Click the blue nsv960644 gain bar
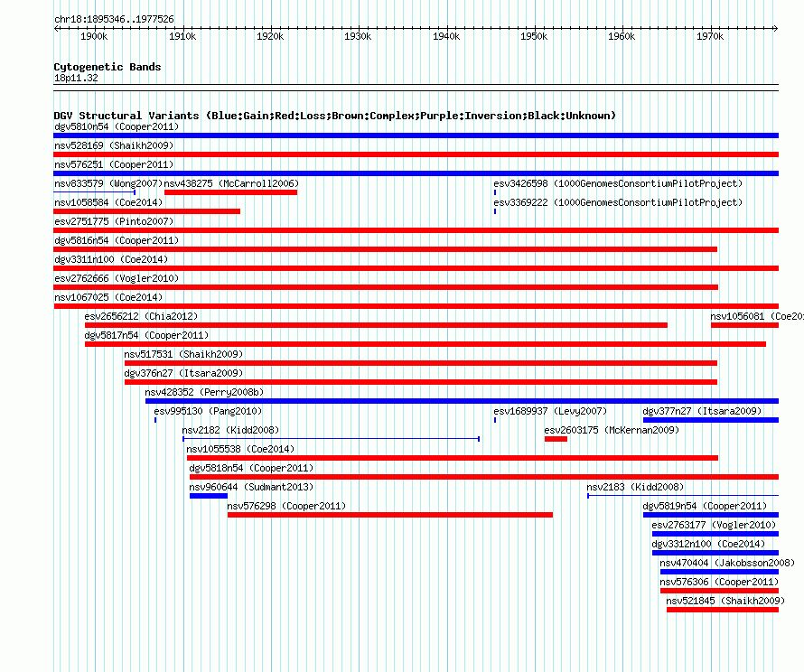The width and height of the screenshot is (804, 672). (209, 496)
